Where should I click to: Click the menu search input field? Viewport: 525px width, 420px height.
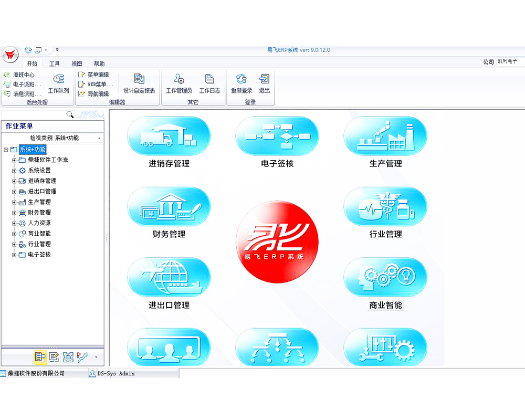34,114
